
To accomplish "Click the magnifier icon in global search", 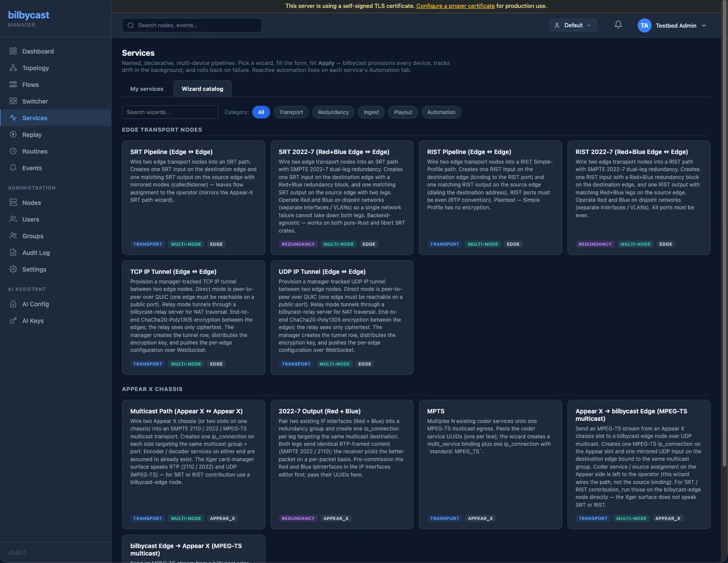I will click(131, 25).
